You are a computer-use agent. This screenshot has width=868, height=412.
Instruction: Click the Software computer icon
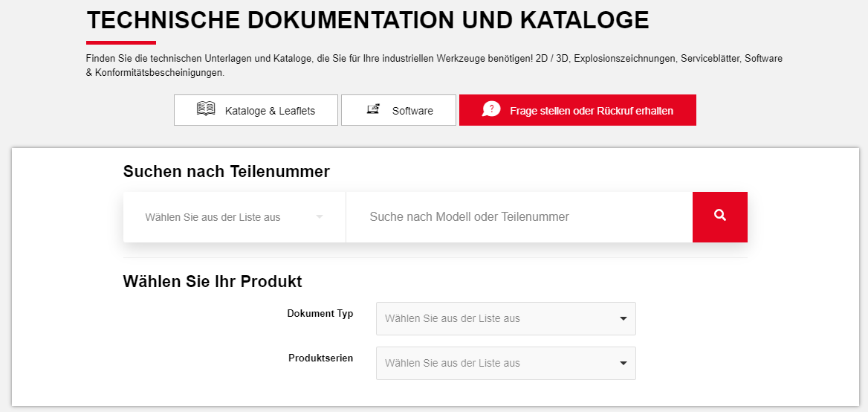(x=373, y=109)
